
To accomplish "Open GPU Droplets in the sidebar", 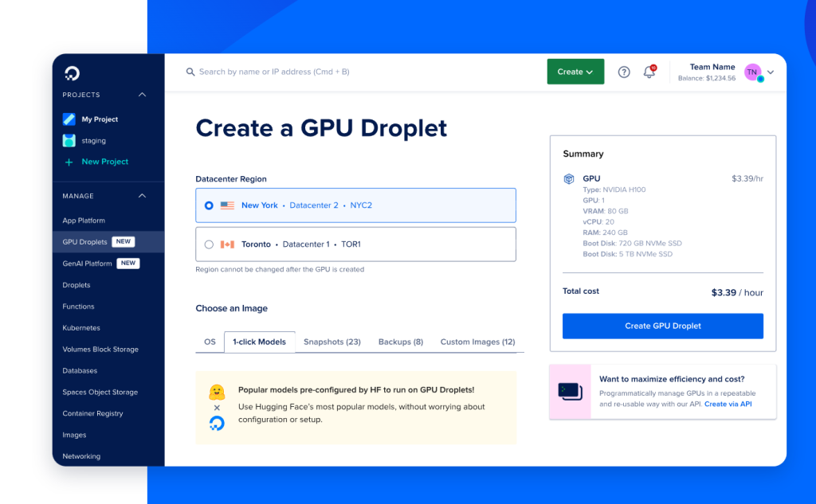I will tap(84, 242).
